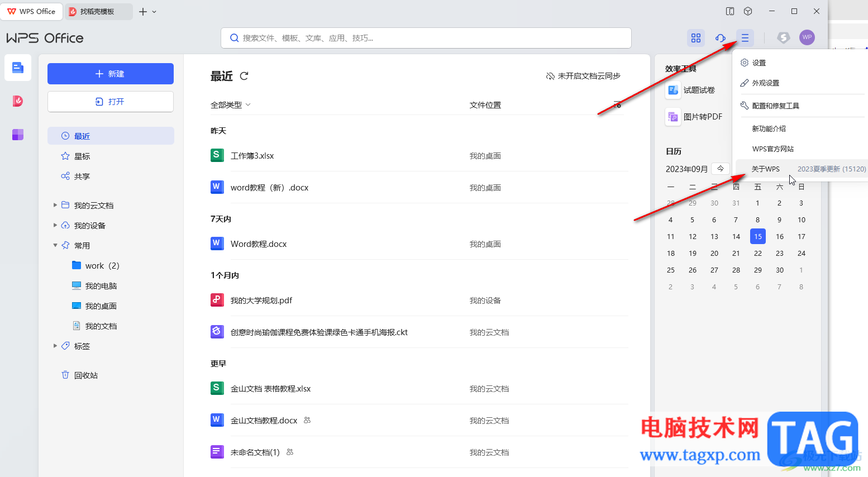868x477 pixels.
Task: Click the app grid icon in header
Action: (x=696, y=38)
